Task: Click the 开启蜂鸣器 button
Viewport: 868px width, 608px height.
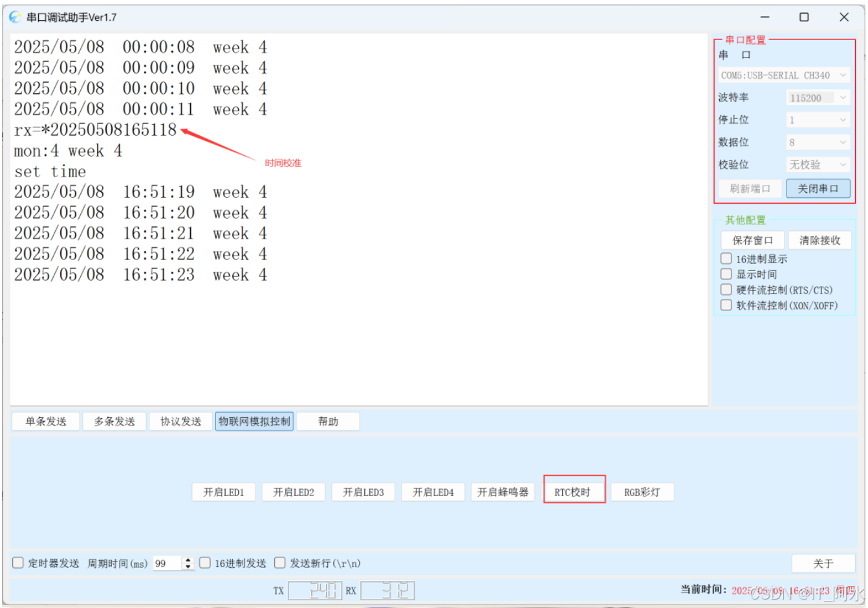Action: pos(503,492)
